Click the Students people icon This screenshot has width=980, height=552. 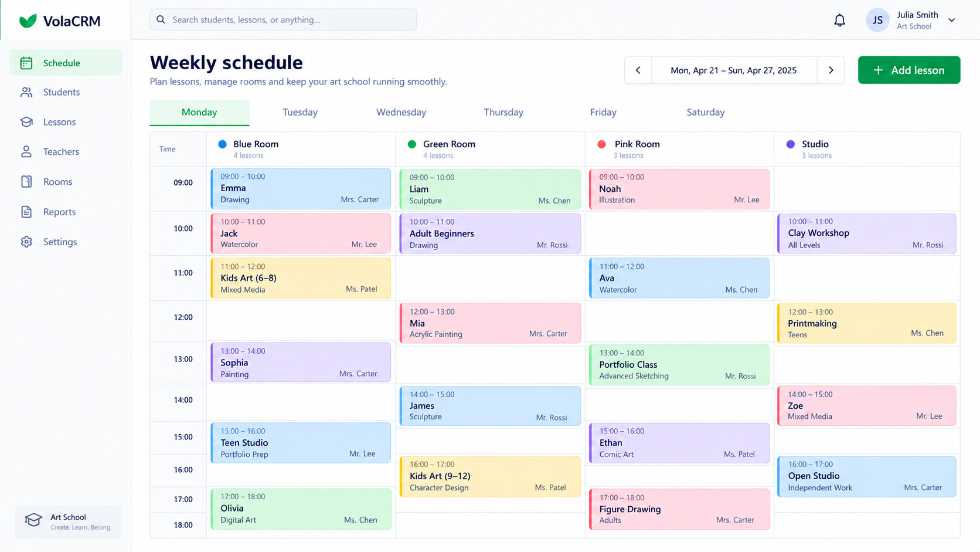point(26,92)
